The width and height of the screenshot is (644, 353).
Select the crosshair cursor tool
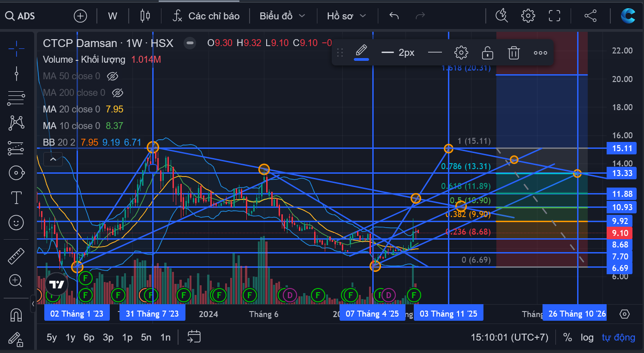17,48
